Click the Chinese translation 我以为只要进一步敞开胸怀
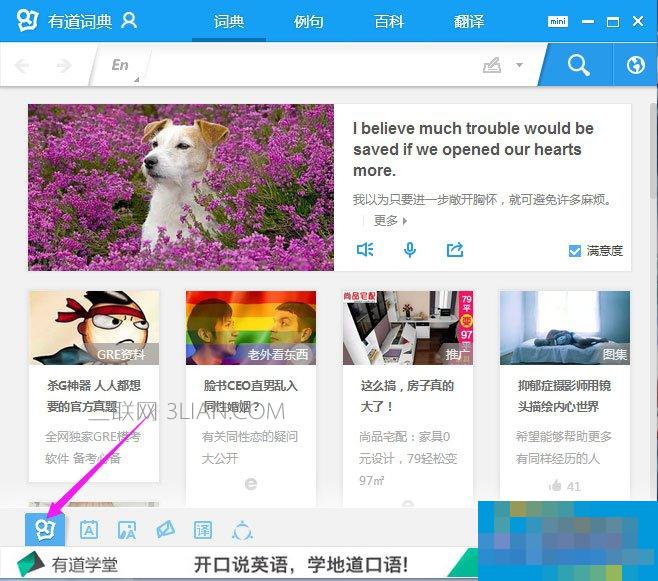658x581 pixels. pos(482,199)
